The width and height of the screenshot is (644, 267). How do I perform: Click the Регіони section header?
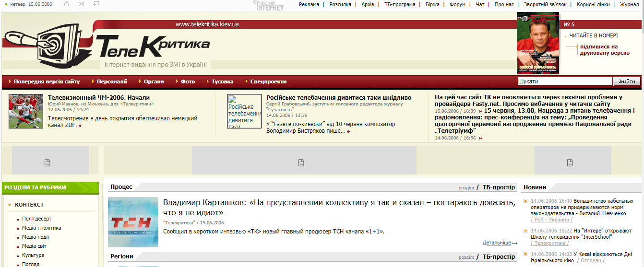(x=122, y=256)
